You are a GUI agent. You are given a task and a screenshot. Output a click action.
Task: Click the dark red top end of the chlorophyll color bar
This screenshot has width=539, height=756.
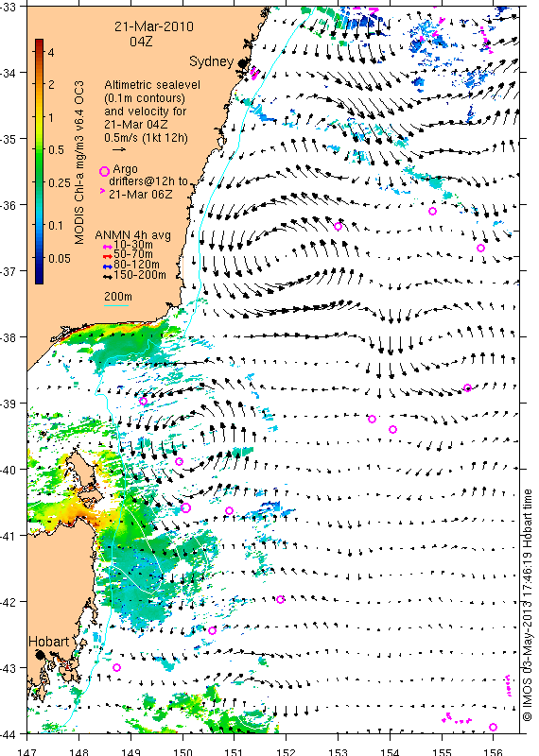point(39,43)
